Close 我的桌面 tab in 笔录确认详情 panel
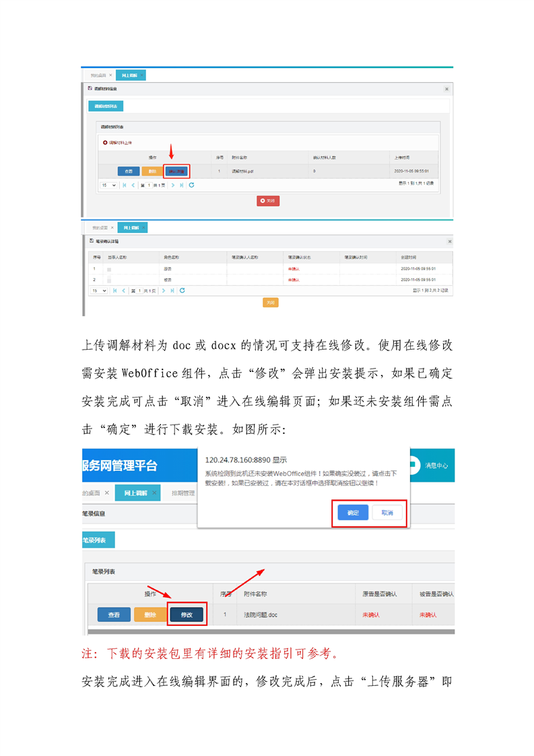The width and height of the screenshot is (534, 756). click(112, 228)
